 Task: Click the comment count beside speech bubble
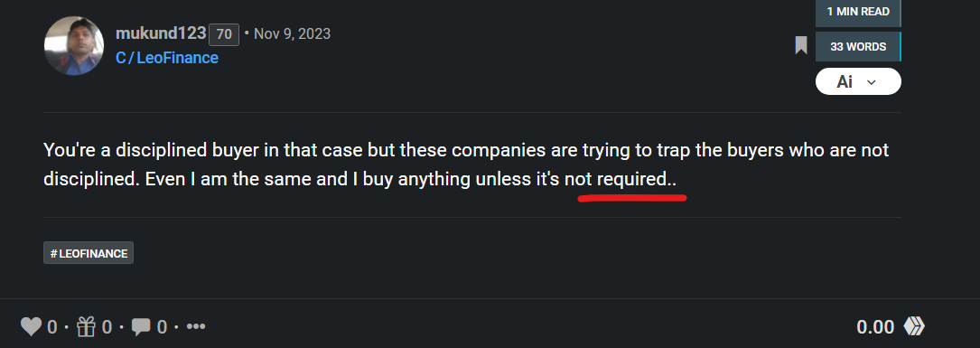162,326
